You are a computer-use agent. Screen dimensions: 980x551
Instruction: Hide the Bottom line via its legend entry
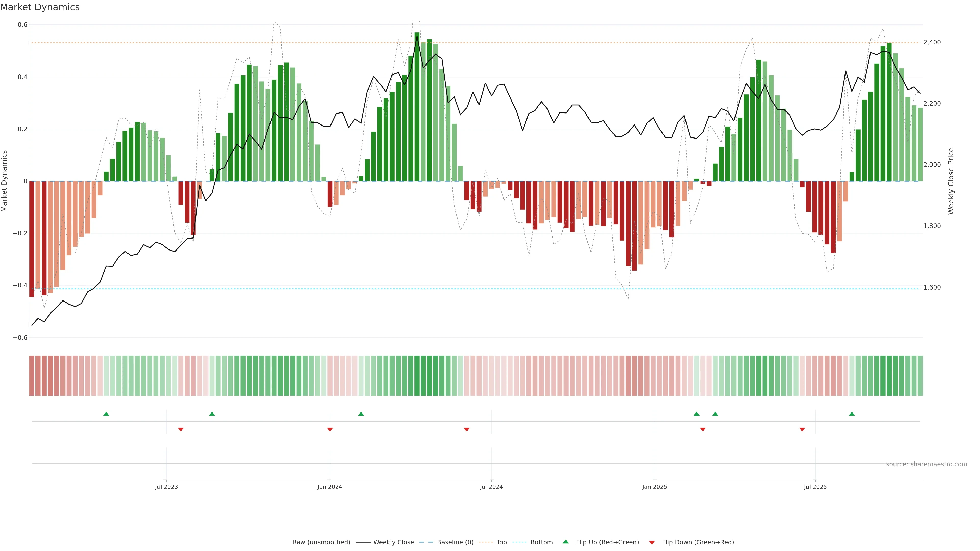(541, 542)
